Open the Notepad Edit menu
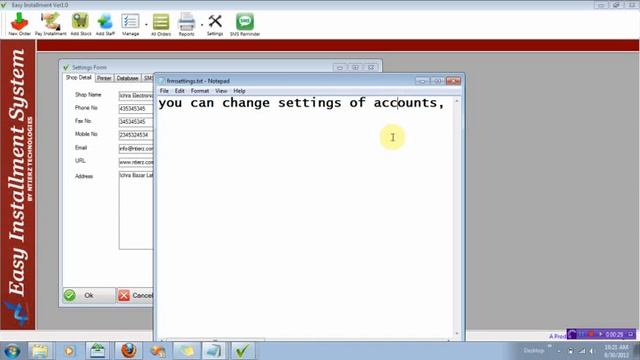The height and width of the screenshot is (360, 640). 180,91
